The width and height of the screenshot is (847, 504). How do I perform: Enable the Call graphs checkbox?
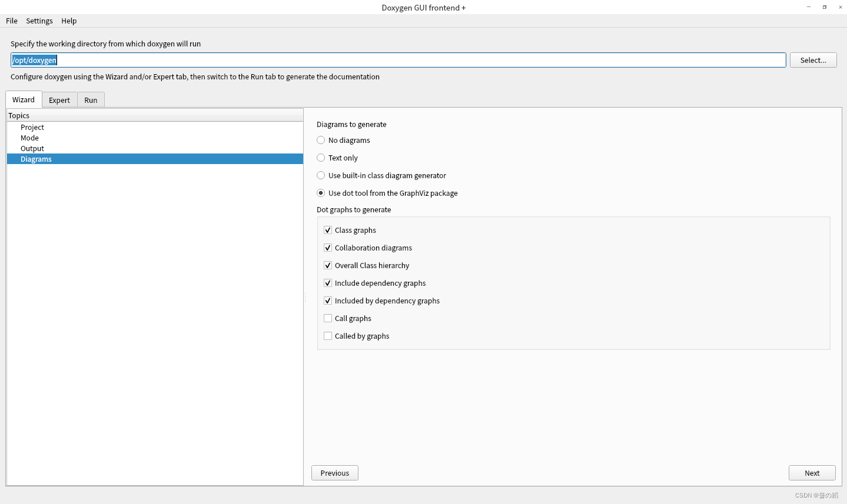point(328,318)
